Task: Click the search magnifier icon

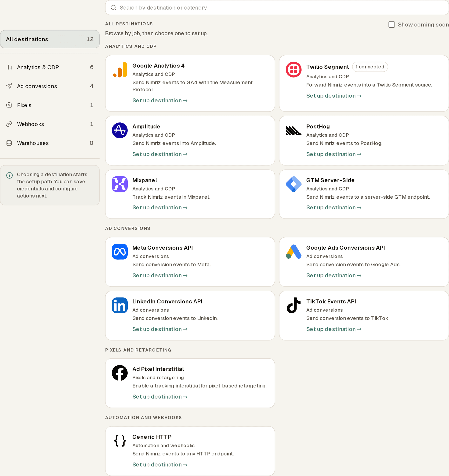Action: tap(113, 8)
